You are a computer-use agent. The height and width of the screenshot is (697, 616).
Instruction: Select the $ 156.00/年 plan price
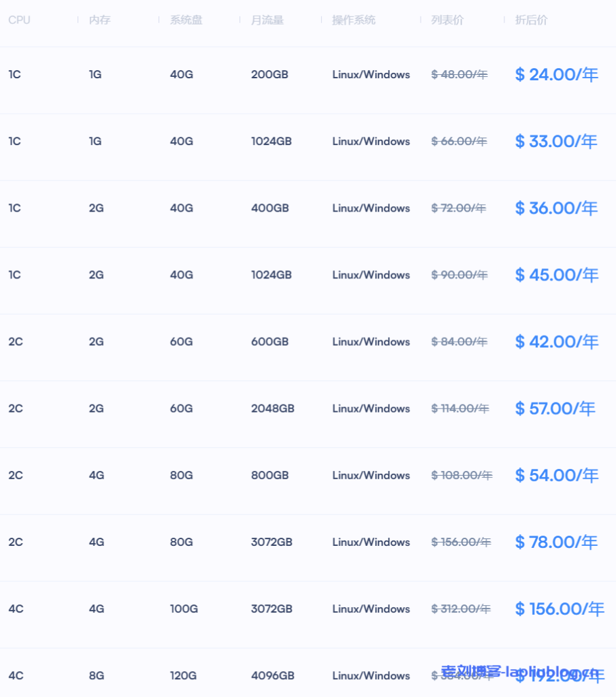pos(560,609)
